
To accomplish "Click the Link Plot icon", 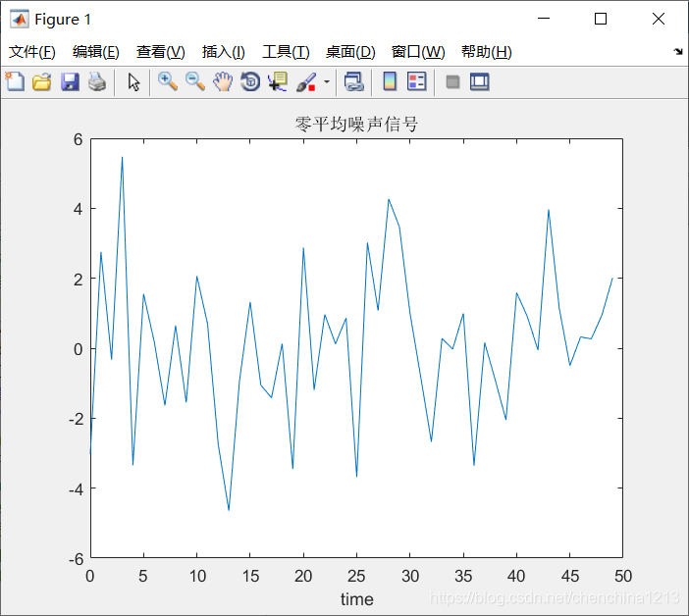I will point(354,82).
